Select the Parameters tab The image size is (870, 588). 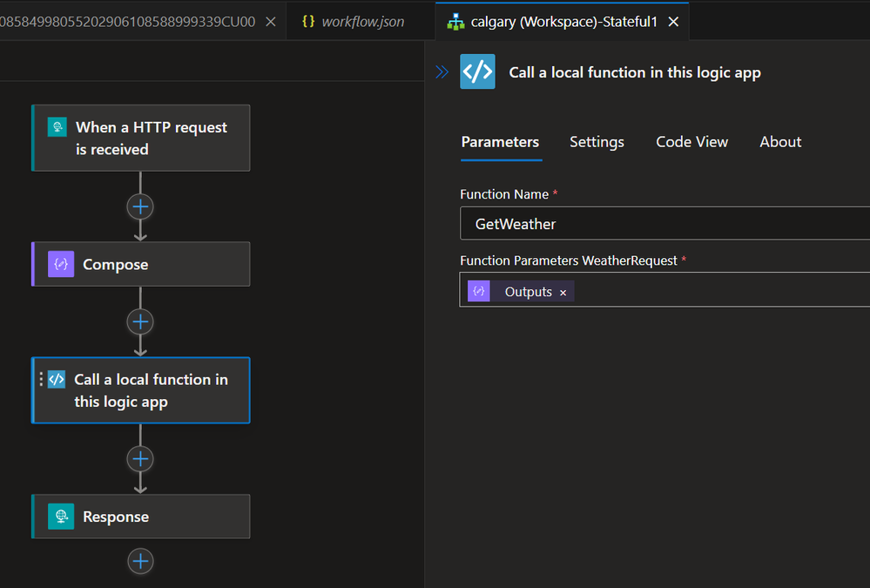[x=501, y=142]
